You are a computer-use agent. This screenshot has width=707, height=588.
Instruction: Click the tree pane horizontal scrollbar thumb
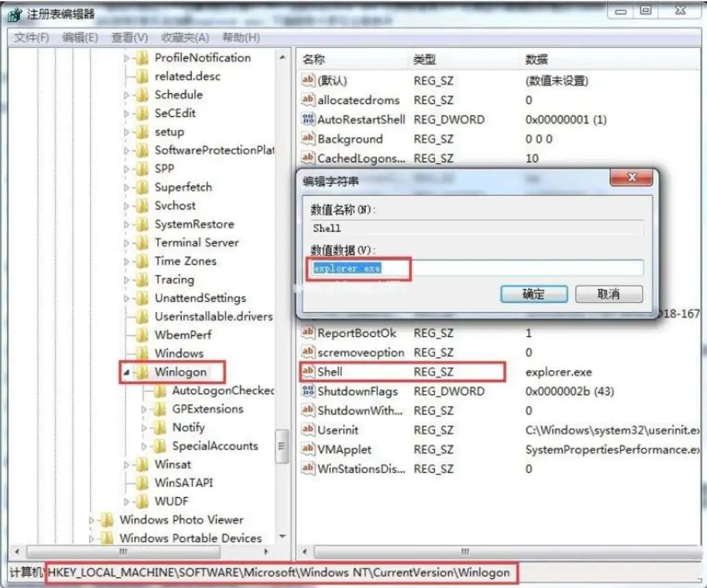point(123,552)
